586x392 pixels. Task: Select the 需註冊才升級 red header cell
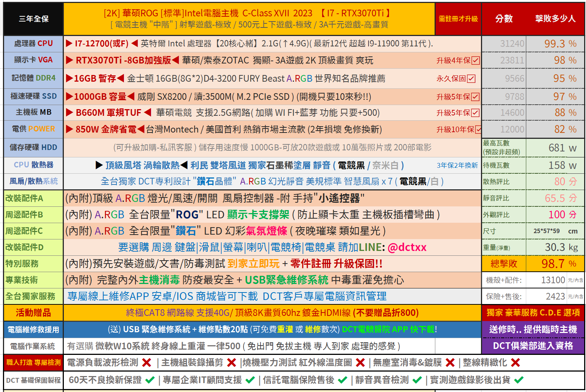pos(458,19)
